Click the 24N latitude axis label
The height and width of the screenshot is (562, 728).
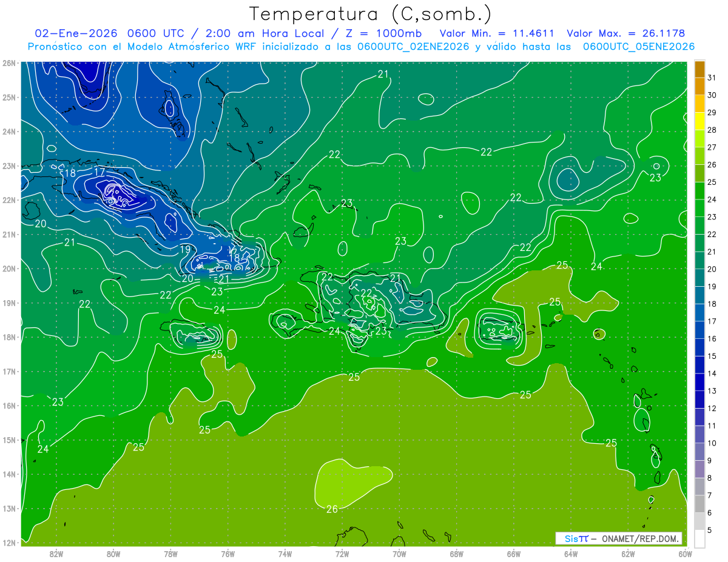tap(8, 132)
